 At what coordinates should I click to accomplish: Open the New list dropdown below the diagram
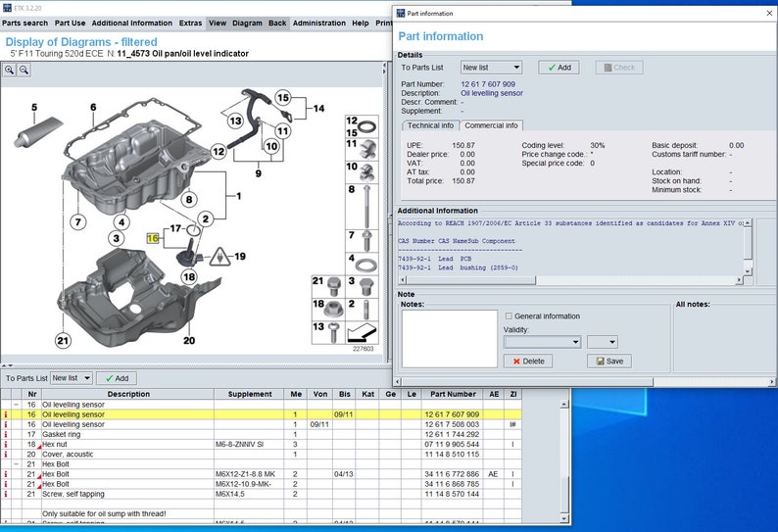[x=72, y=378]
